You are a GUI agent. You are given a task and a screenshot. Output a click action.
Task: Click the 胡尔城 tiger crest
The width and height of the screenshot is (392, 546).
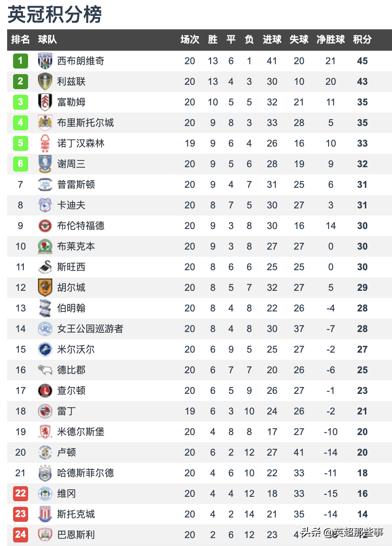point(45,288)
